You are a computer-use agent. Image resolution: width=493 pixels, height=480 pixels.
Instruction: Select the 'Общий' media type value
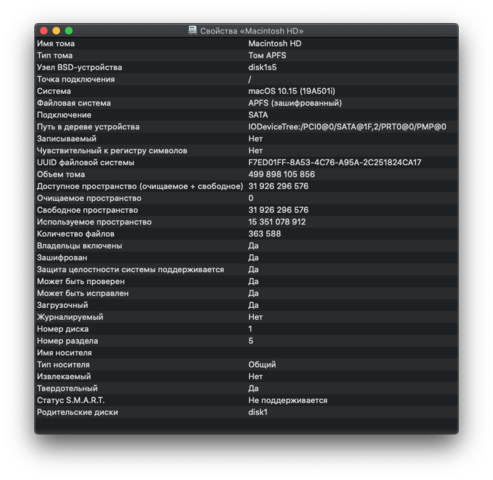(262, 365)
